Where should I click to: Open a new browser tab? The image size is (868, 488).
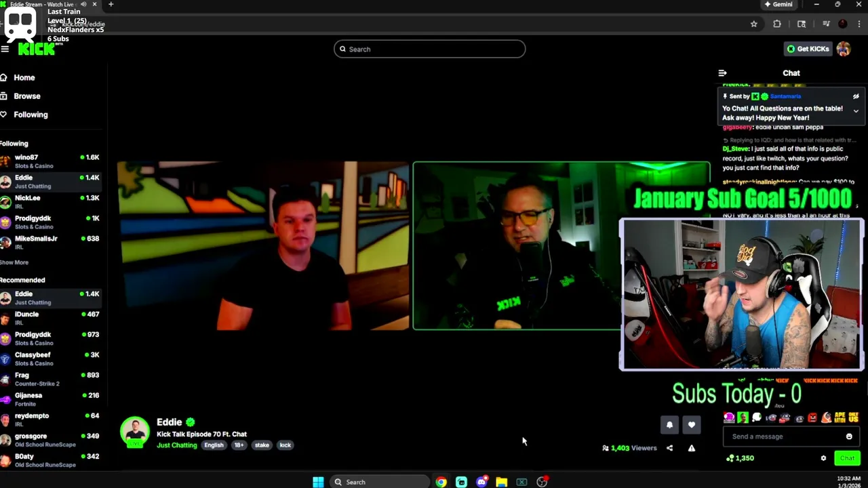click(111, 4)
